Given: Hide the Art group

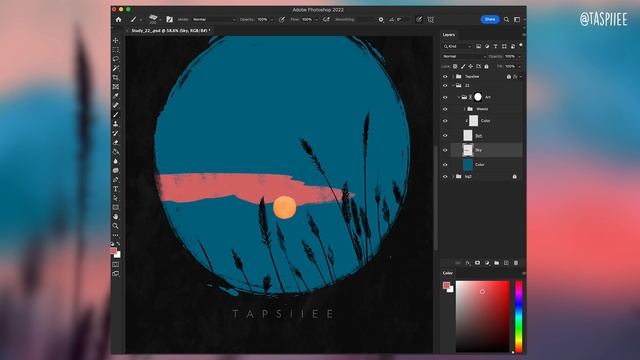Looking at the screenshot, I should [x=445, y=97].
